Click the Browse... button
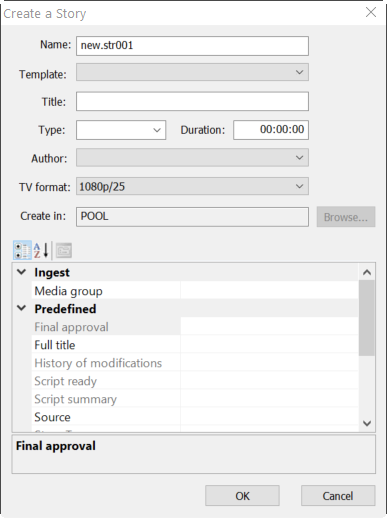 [x=346, y=217]
